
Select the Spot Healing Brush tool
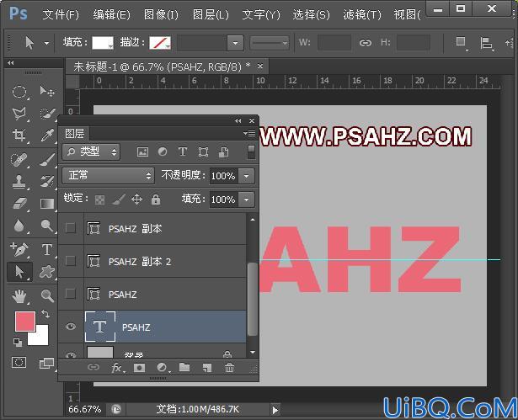19,159
